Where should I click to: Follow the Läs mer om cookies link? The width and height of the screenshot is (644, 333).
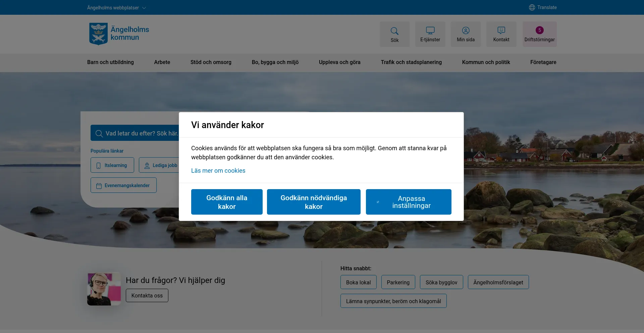(x=218, y=171)
